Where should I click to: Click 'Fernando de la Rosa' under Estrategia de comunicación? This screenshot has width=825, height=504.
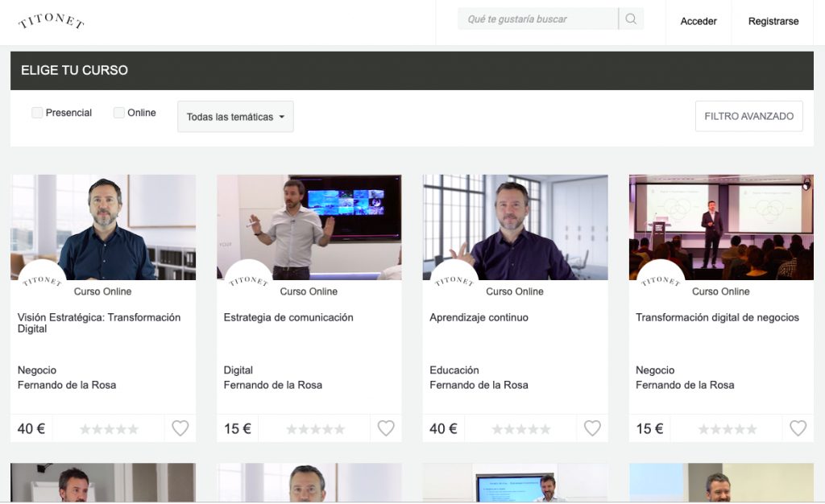pyautogui.click(x=273, y=385)
